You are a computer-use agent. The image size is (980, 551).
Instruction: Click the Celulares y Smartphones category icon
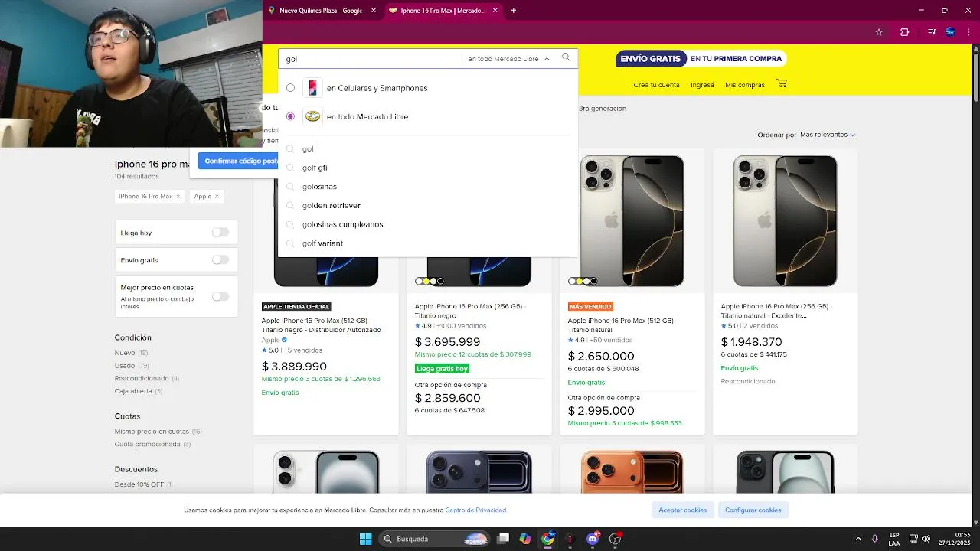(x=312, y=88)
